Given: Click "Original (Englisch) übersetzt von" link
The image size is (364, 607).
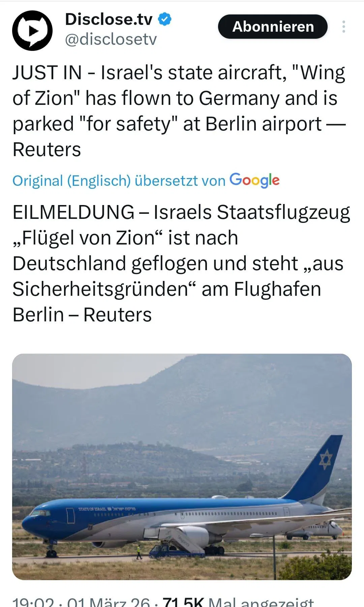Looking at the screenshot, I should point(119,181).
